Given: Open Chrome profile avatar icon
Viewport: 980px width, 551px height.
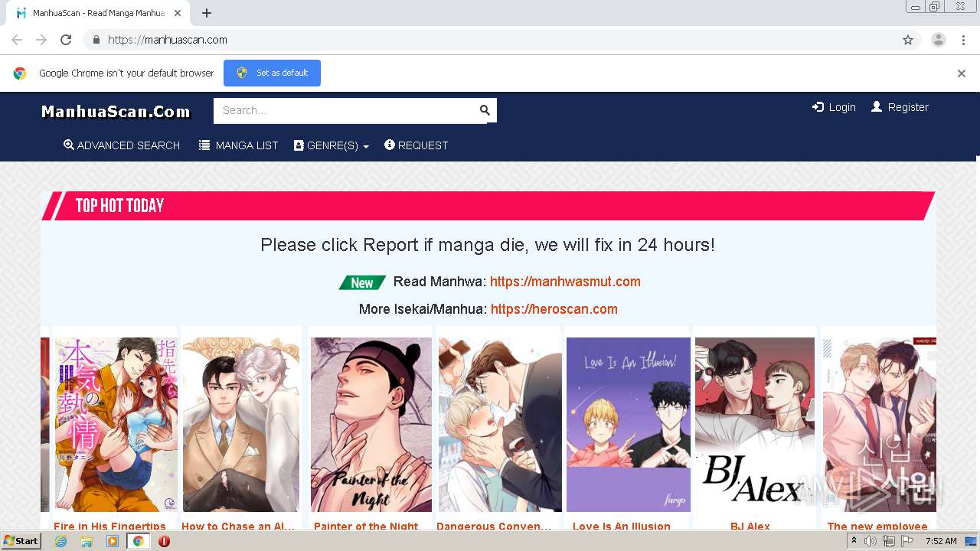Looking at the screenshot, I should (x=939, y=40).
